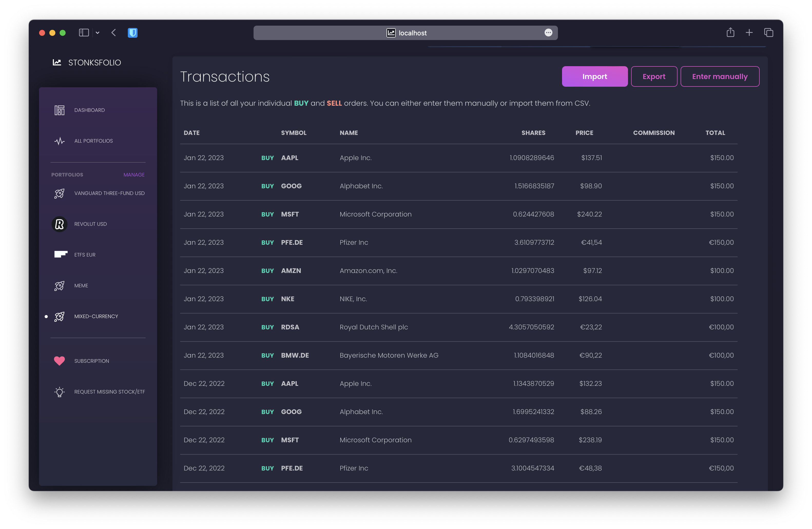Click the RDSA symbol
This screenshot has width=812, height=529.
[290, 327]
